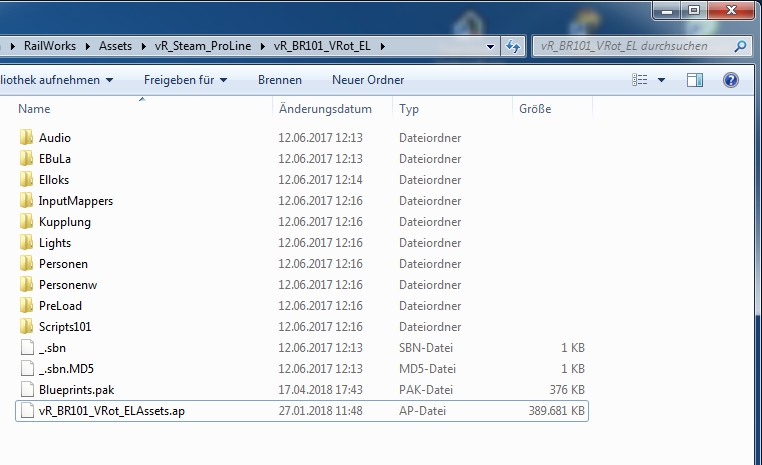This screenshot has height=465, width=762.
Task: Select the Scripts101 folder name
Action: tap(65, 327)
